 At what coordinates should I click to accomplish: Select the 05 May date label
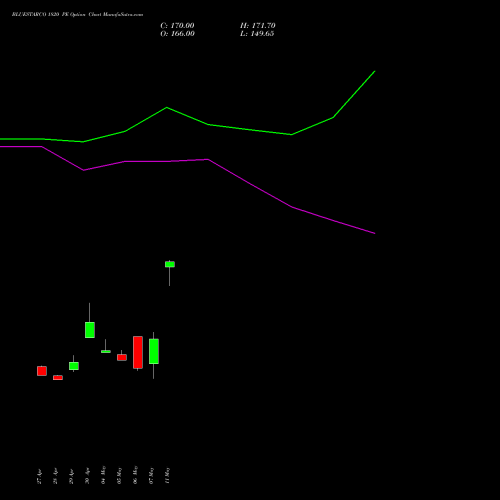[x=119, y=475]
